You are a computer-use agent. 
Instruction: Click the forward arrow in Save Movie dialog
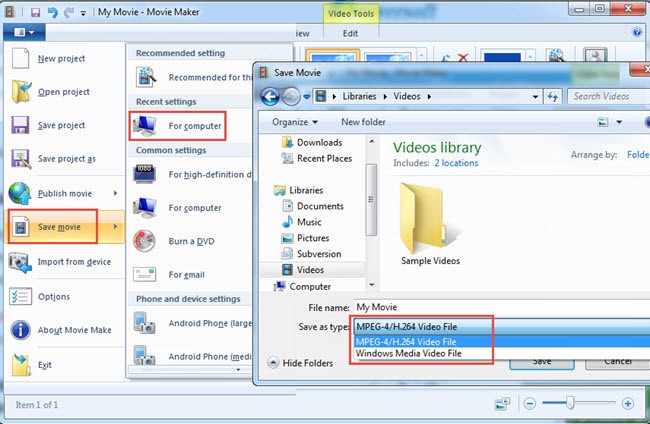click(x=291, y=97)
